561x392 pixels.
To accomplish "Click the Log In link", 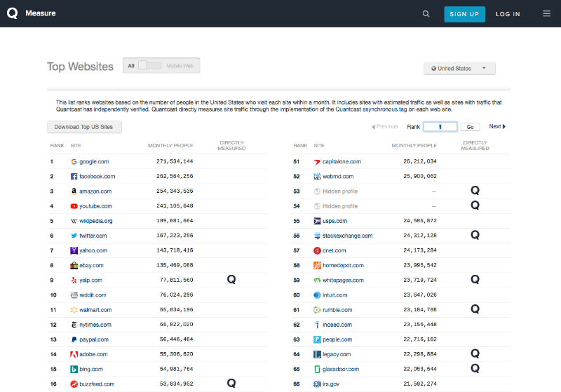I will pos(508,14).
